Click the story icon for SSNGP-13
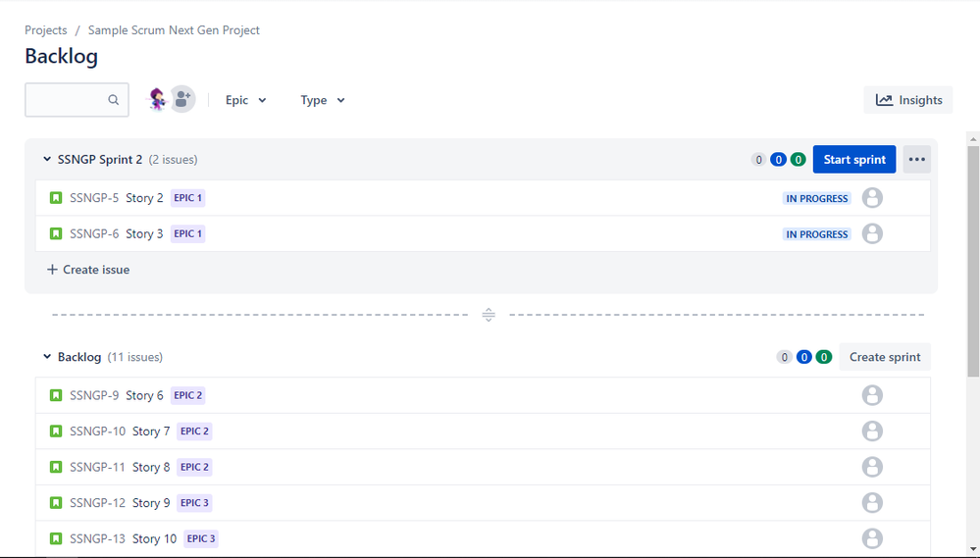This screenshot has width=980, height=558. point(56,538)
